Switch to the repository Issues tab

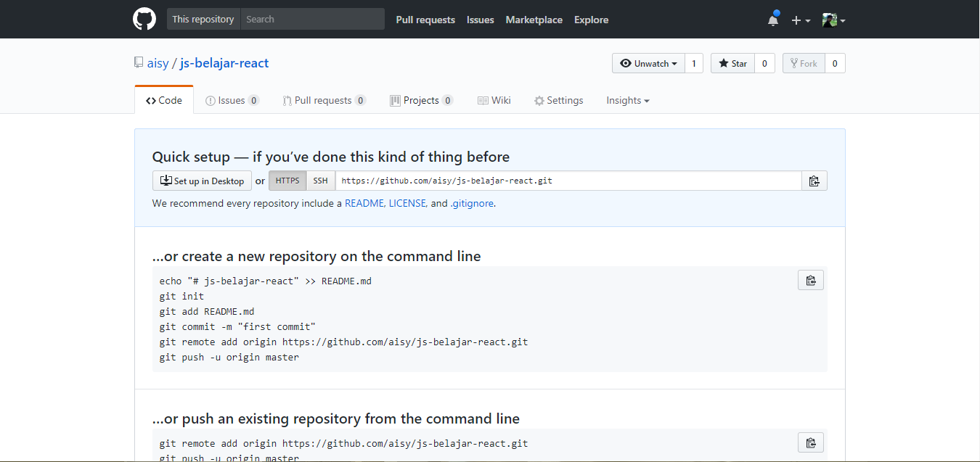pos(232,101)
